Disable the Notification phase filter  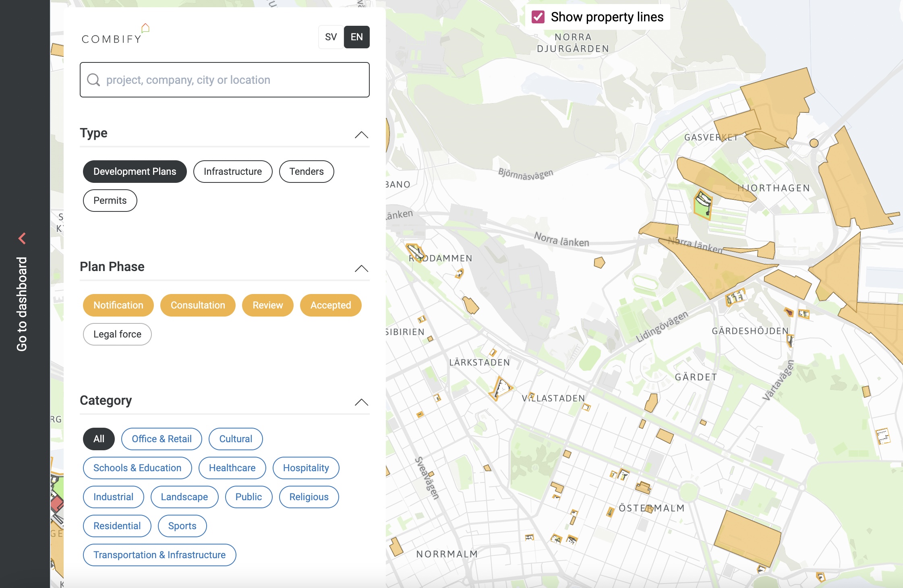coord(118,305)
